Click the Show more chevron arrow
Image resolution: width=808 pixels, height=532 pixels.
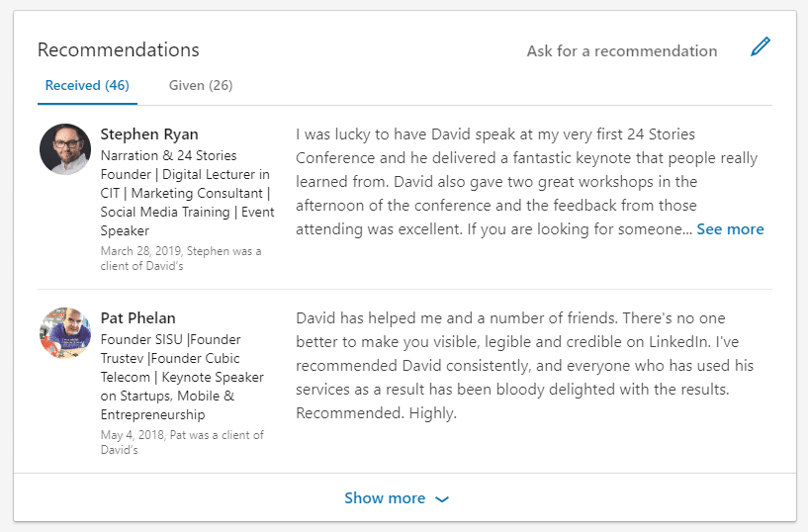tap(442, 499)
